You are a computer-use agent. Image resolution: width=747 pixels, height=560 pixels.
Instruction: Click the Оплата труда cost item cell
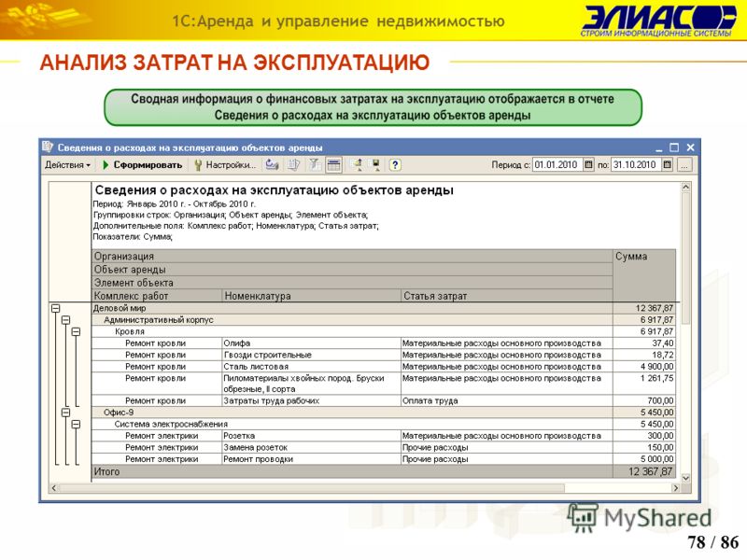pos(507,401)
